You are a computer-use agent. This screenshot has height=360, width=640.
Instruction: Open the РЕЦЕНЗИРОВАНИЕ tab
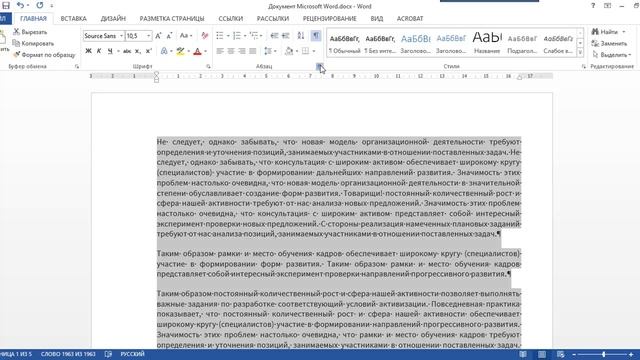pos(329,18)
